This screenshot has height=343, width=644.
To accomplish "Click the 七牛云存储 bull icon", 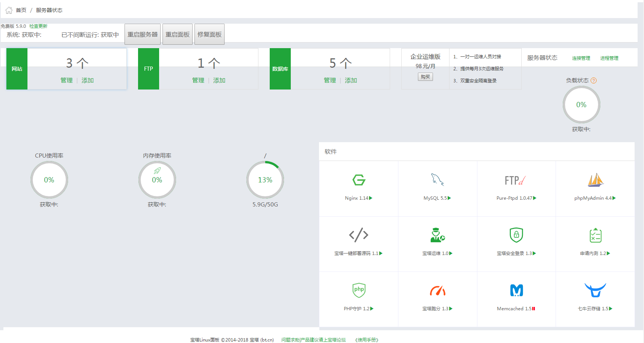I will [x=595, y=290].
